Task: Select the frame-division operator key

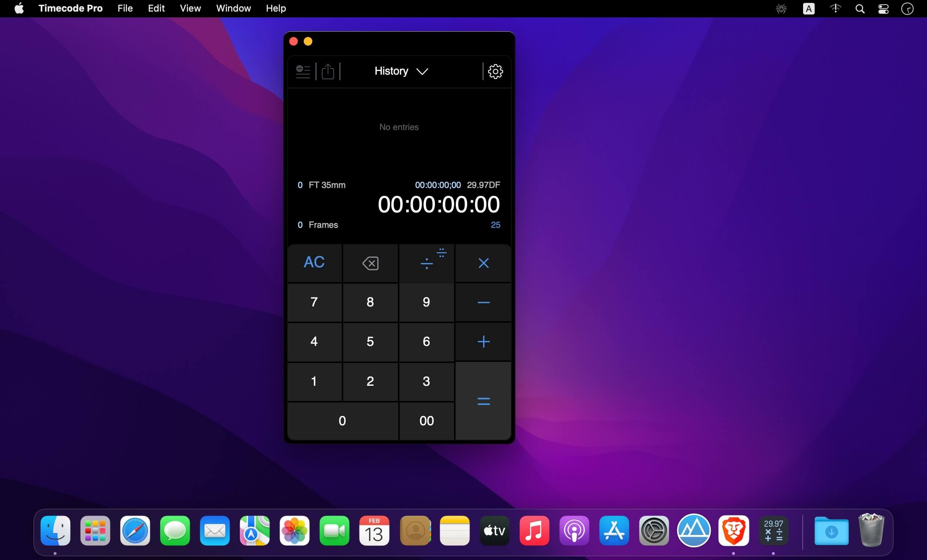Action: 426,263
